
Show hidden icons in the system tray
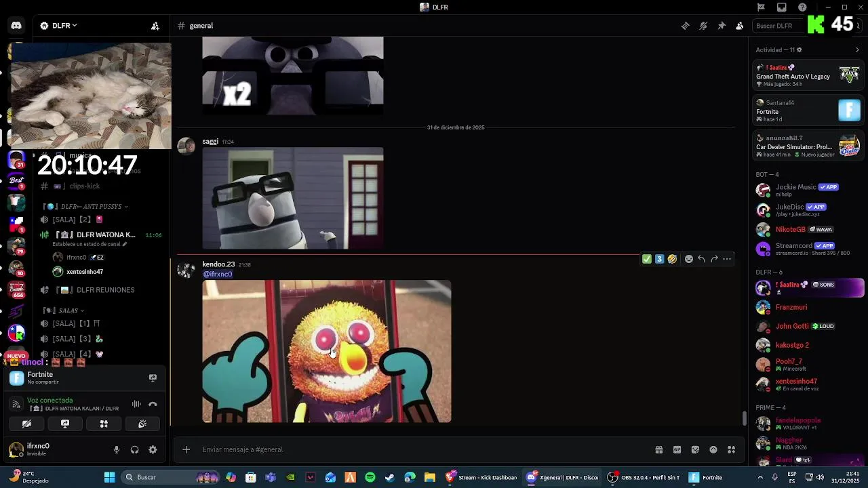pos(759,477)
